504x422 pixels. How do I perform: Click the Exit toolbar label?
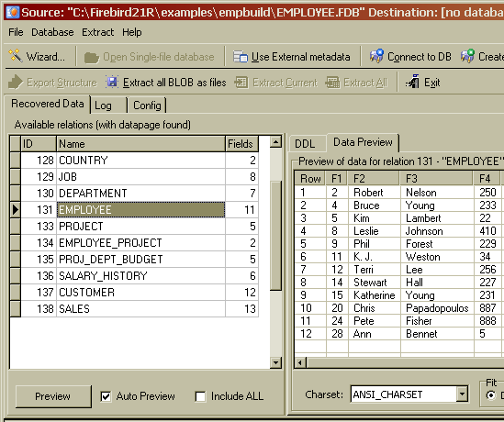[x=432, y=83]
